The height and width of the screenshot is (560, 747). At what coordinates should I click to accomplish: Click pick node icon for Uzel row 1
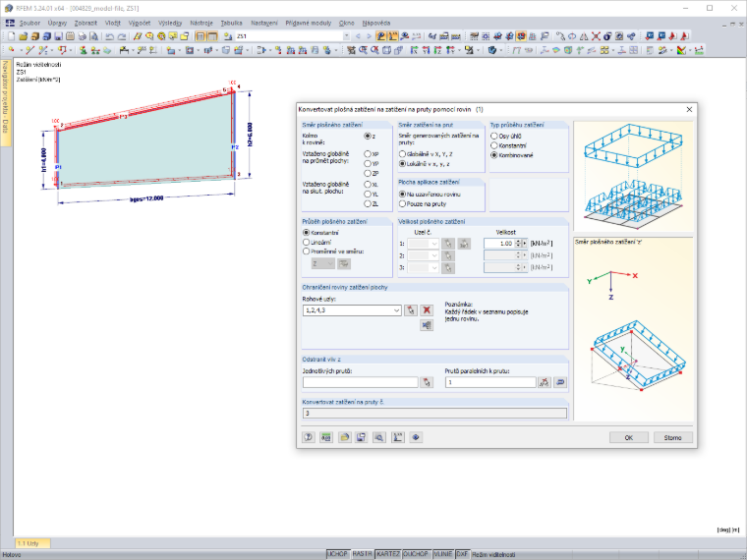coord(448,244)
